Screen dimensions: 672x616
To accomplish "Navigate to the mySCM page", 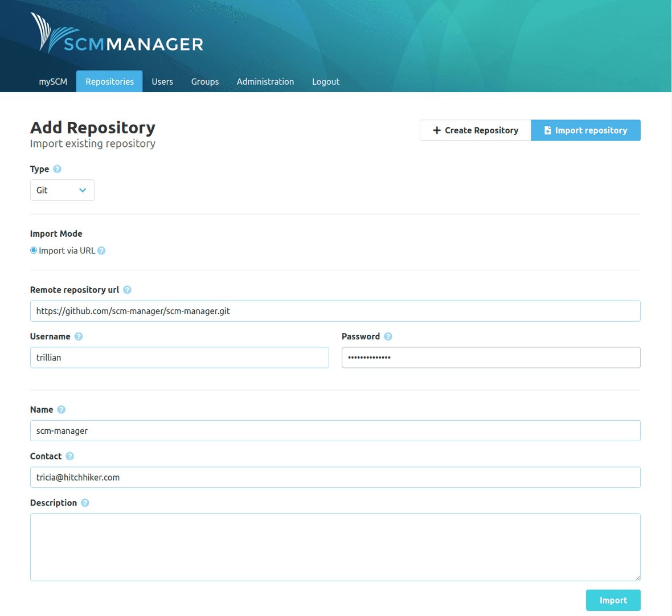I will 53,81.
